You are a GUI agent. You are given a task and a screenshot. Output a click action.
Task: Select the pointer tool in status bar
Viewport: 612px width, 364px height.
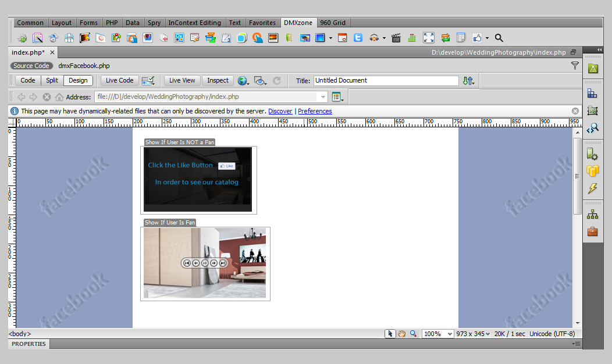click(390, 334)
